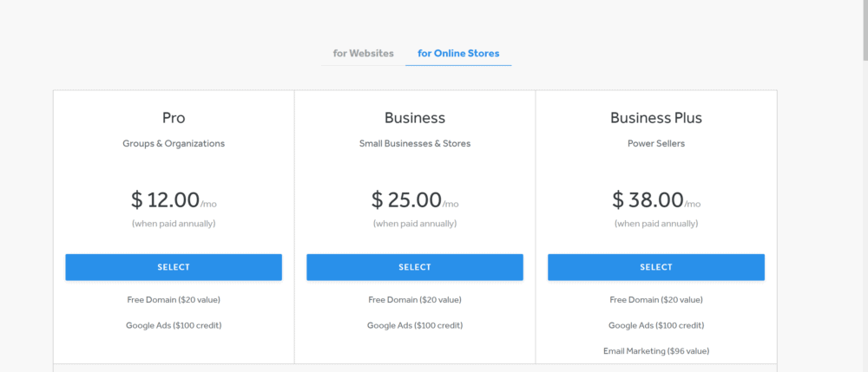Click '(when paid annually)' under Business price
The image size is (868, 372).
click(415, 224)
